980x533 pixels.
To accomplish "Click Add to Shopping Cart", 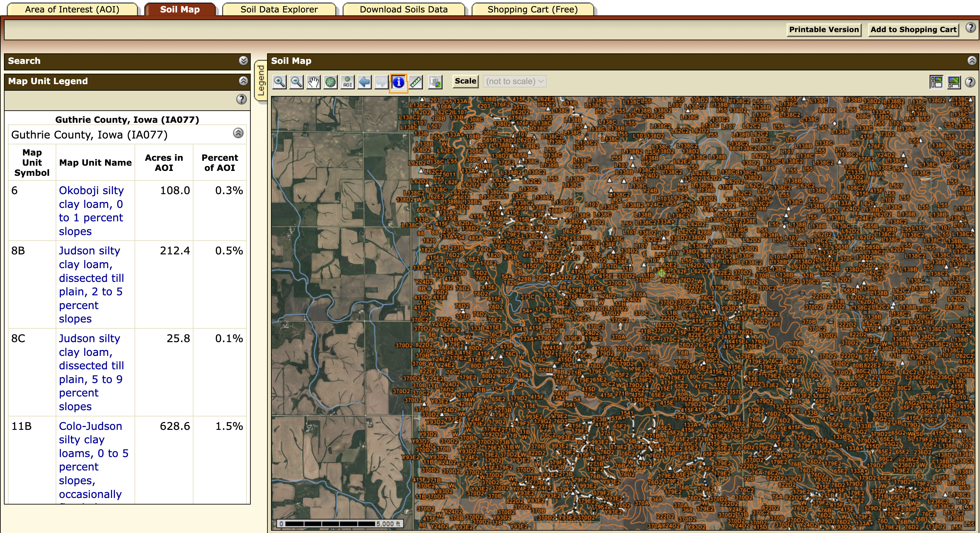I will (913, 30).
